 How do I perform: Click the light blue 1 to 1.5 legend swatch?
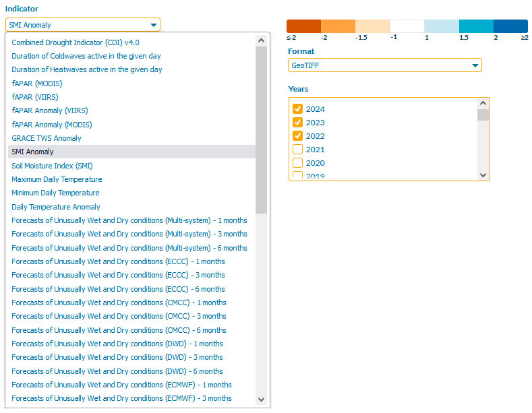point(442,26)
